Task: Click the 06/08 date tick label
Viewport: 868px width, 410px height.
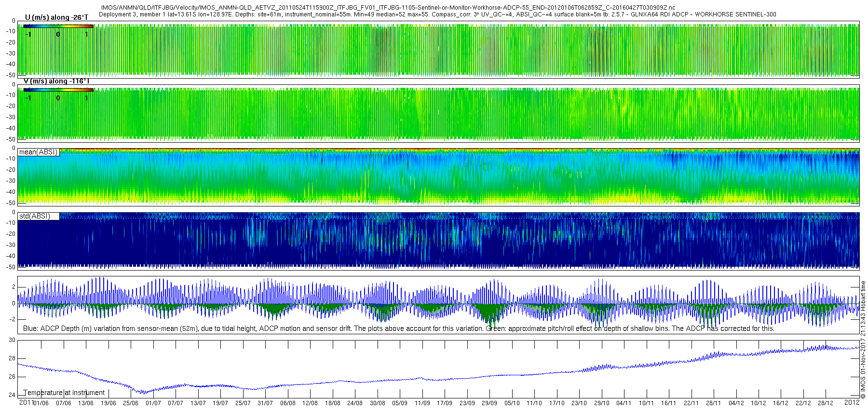Action: click(288, 403)
